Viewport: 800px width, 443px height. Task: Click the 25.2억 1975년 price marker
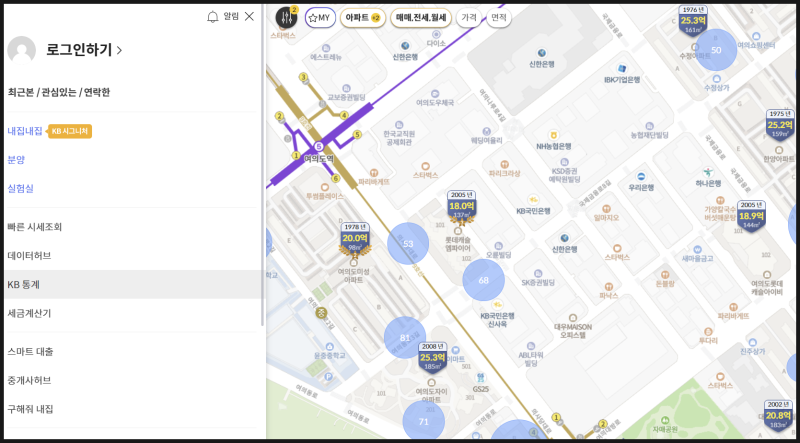click(780, 125)
